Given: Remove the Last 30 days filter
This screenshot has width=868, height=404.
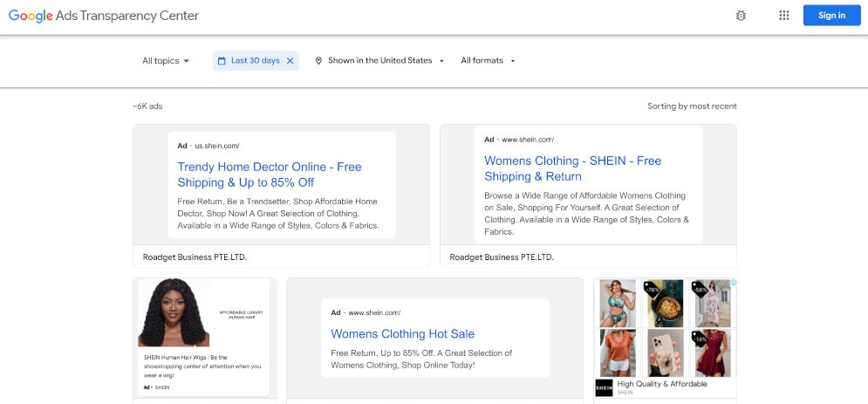Looking at the screenshot, I should point(290,61).
